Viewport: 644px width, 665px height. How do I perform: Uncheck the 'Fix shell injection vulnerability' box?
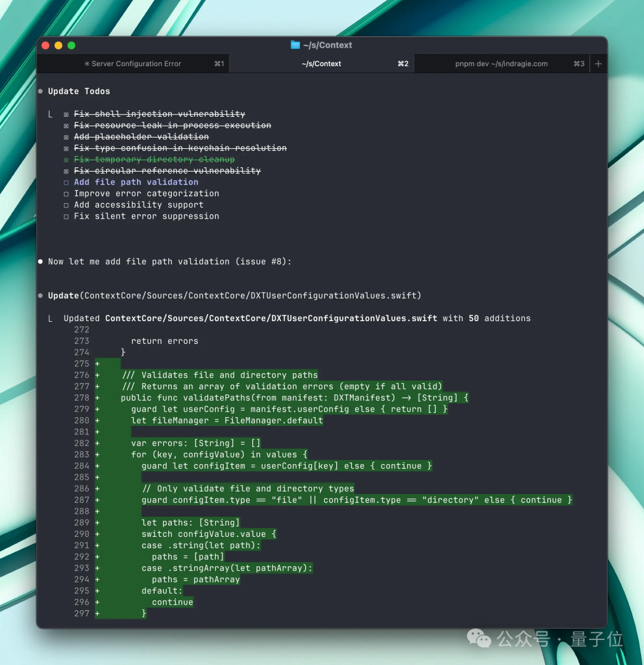point(66,114)
